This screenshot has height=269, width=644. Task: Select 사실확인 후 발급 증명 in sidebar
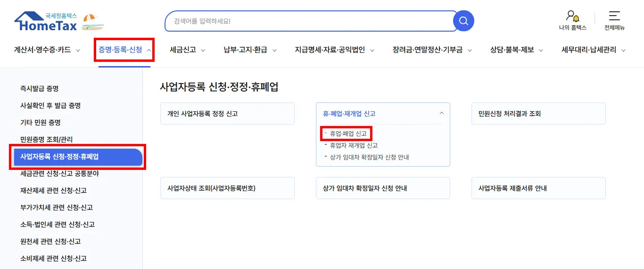click(50, 106)
